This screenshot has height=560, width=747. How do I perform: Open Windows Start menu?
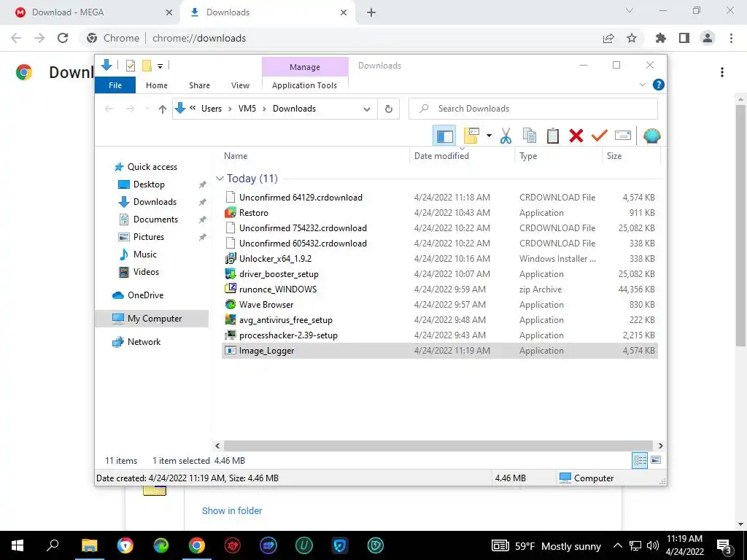[x=18, y=545]
